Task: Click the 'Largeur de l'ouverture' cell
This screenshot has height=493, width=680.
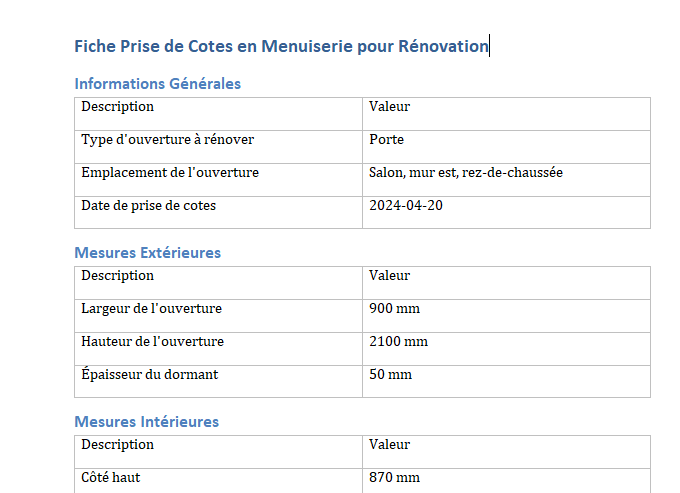Action: [219, 316]
